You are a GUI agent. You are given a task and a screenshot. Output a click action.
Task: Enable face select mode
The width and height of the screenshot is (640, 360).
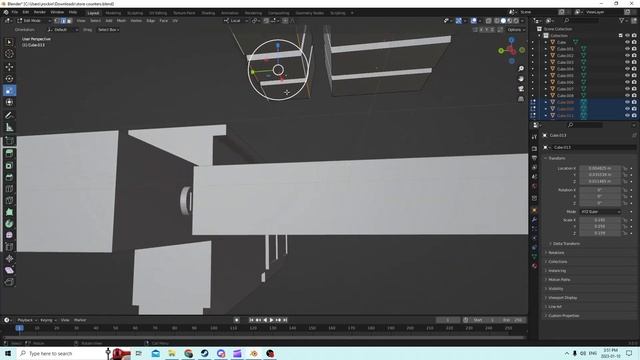[x=69, y=20]
